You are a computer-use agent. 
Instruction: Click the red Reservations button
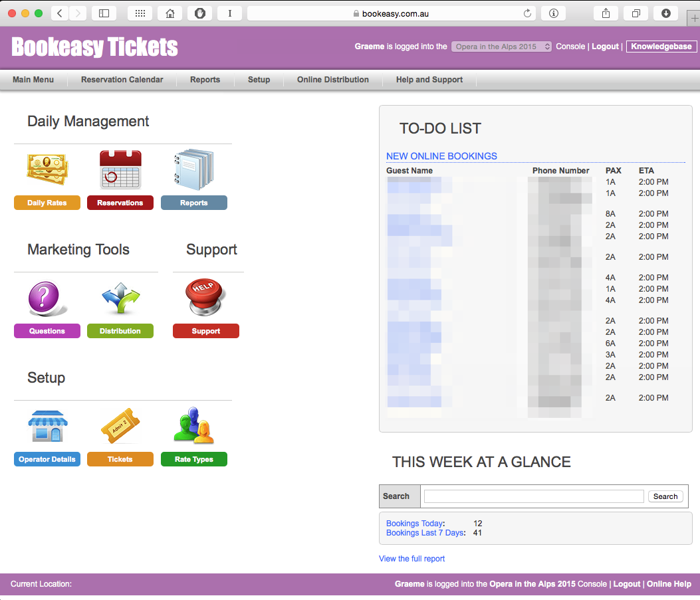coord(120,203)
